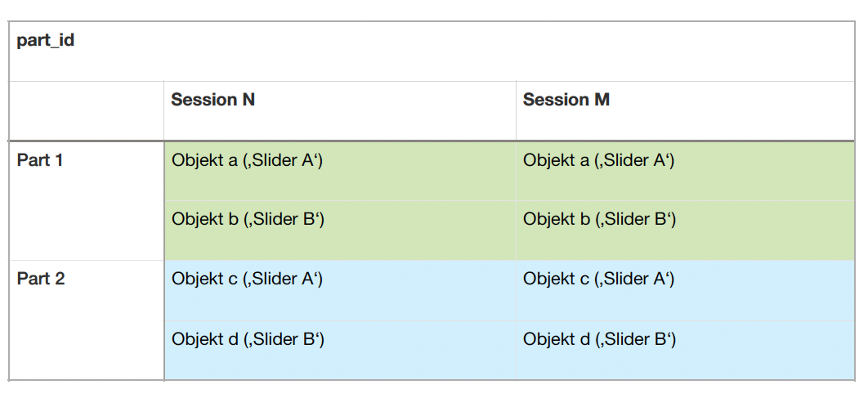868x407 pixels.
Task: Select Objekt d cell under Session N
Action: coord(340,350)
